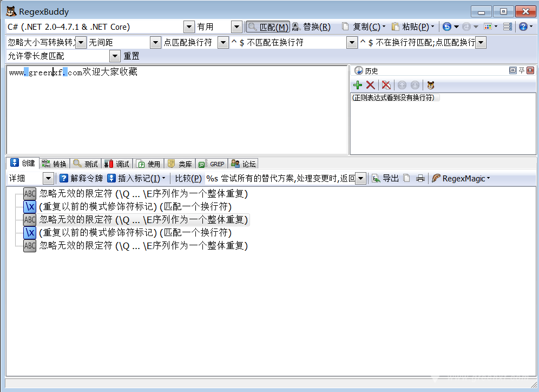The image size is (539, 392).
Task: Switch to the 类库 tab
Action: coord(180,164)
